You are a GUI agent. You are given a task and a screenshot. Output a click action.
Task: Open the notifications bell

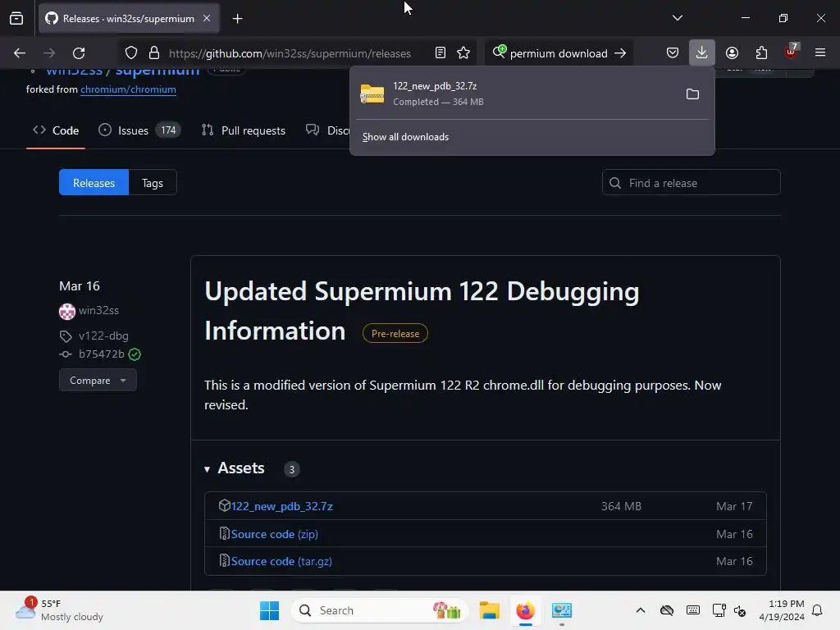tap(817, 610)
